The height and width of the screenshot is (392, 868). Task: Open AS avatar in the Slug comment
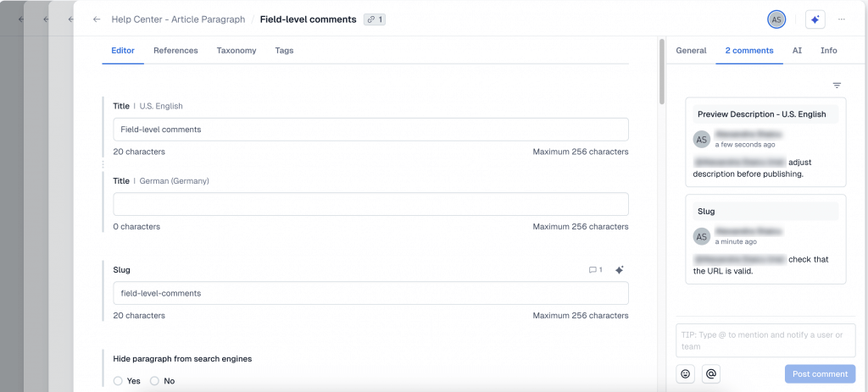(x=702, y=236)
